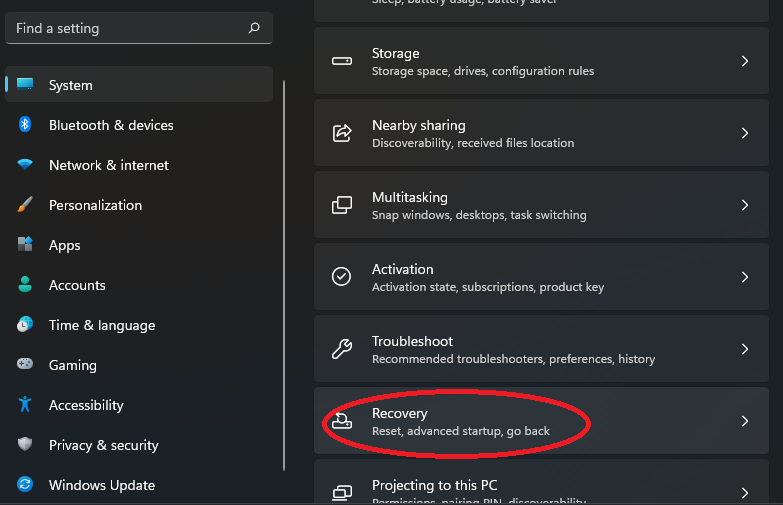This screenshot has width=783, height=505.
Task: Select System in the sidebar
Action: pyautogui.click(x=139, y=84)
